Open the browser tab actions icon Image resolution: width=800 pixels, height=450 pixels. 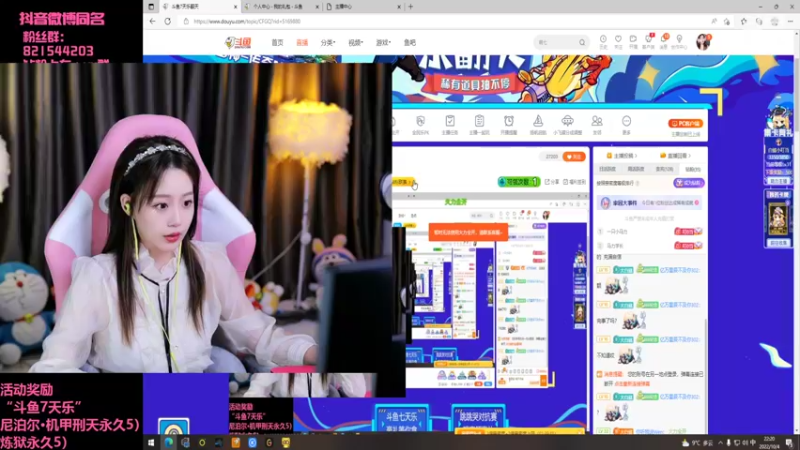[151, 7]
